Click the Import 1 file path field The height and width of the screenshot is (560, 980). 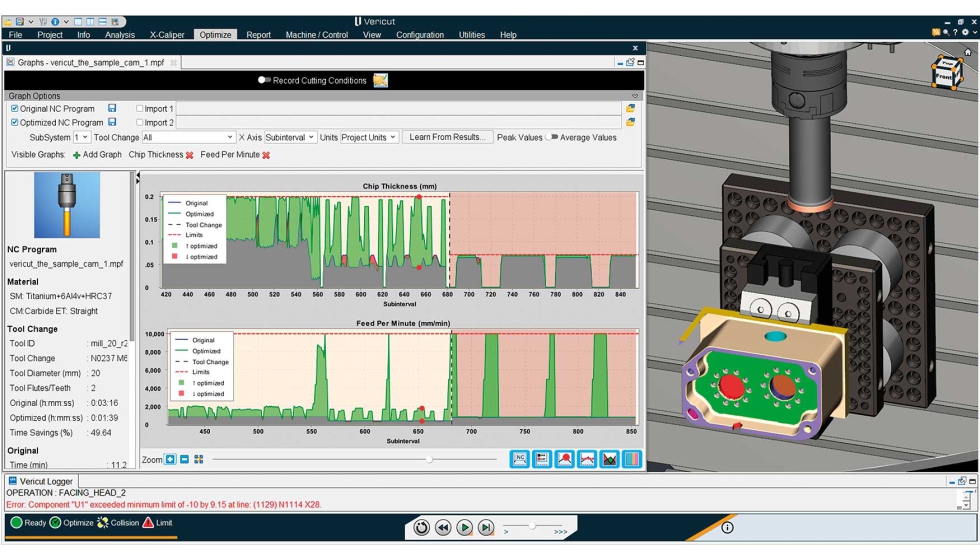[398, 108]
